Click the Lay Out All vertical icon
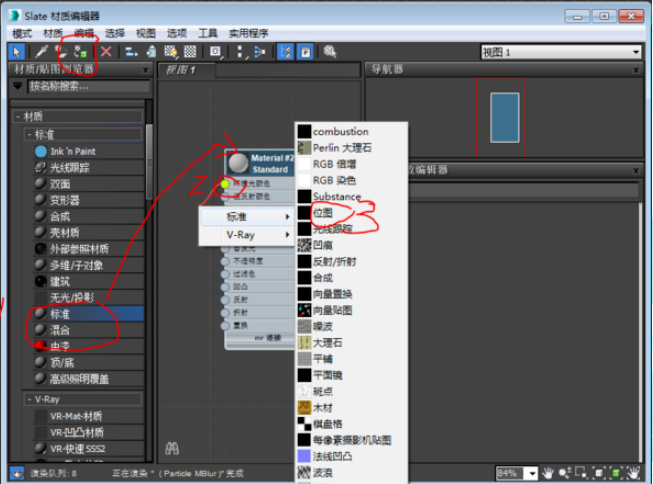 (240, 52)
